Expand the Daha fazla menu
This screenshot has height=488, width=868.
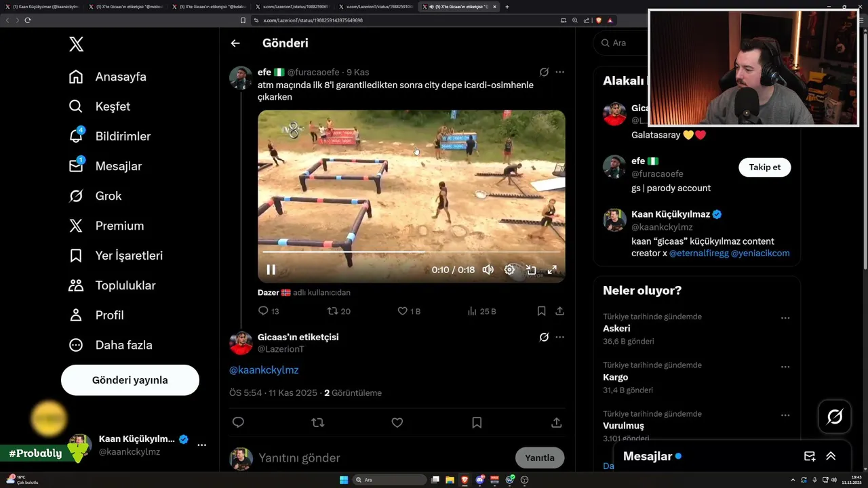pyautogui.click(x=110, y=345)
